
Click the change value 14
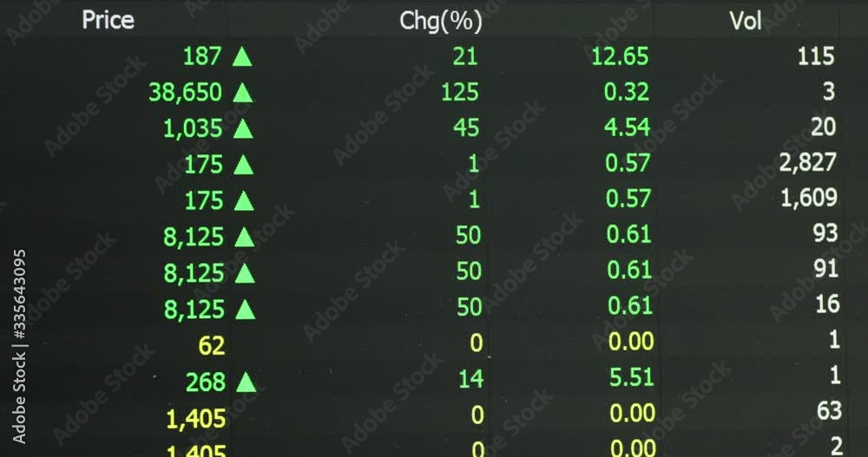(x=471, y=379)
